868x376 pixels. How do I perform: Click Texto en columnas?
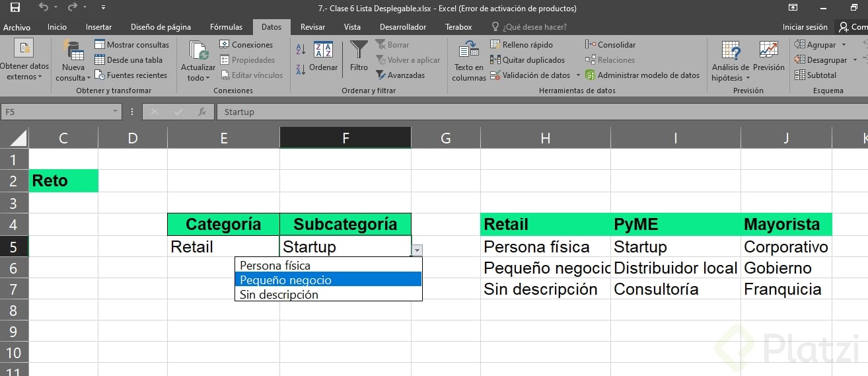point(469,61)
